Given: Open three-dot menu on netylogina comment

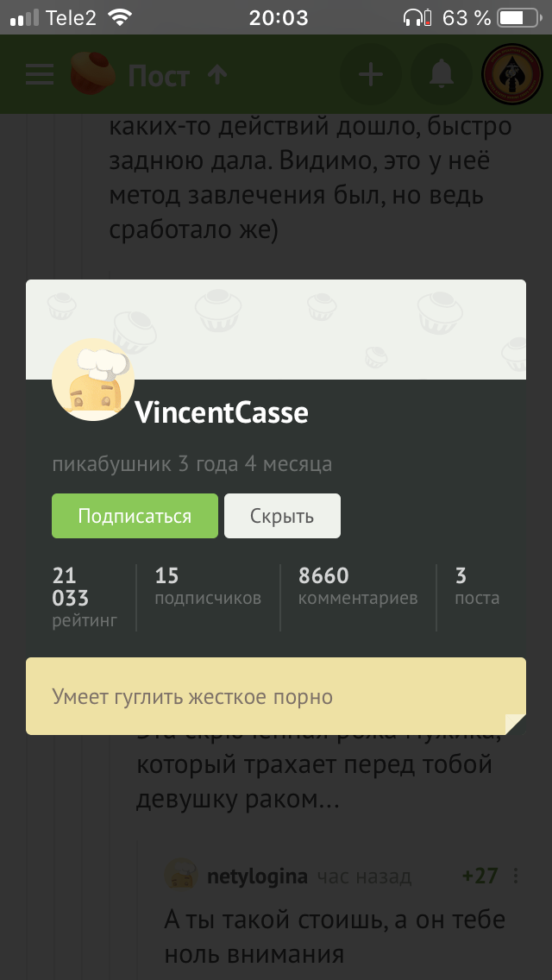Looking at the screenshot, I should (x=516, y=876).
